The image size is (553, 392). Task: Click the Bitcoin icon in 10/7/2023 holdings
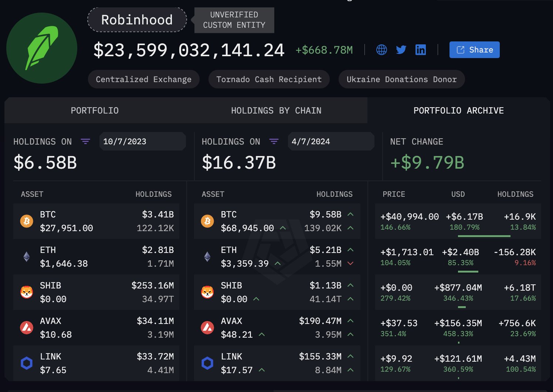tap(27, 221)
